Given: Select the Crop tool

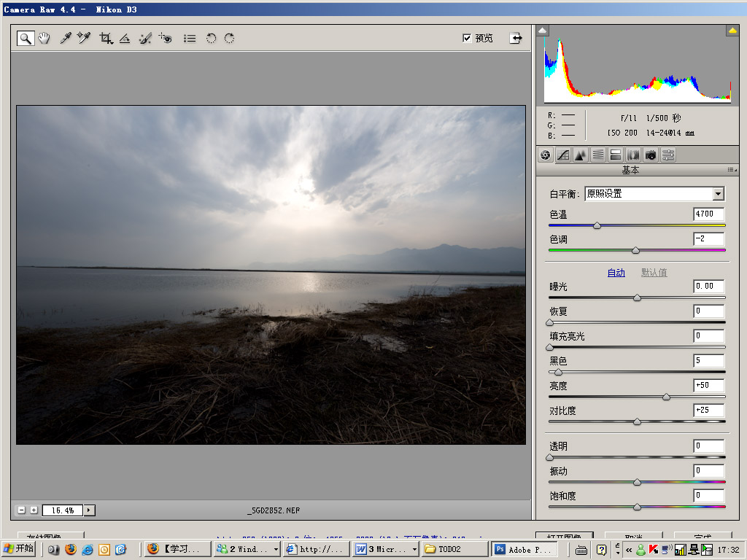Looking at the screenshot, I should click(x=106, y=38).
